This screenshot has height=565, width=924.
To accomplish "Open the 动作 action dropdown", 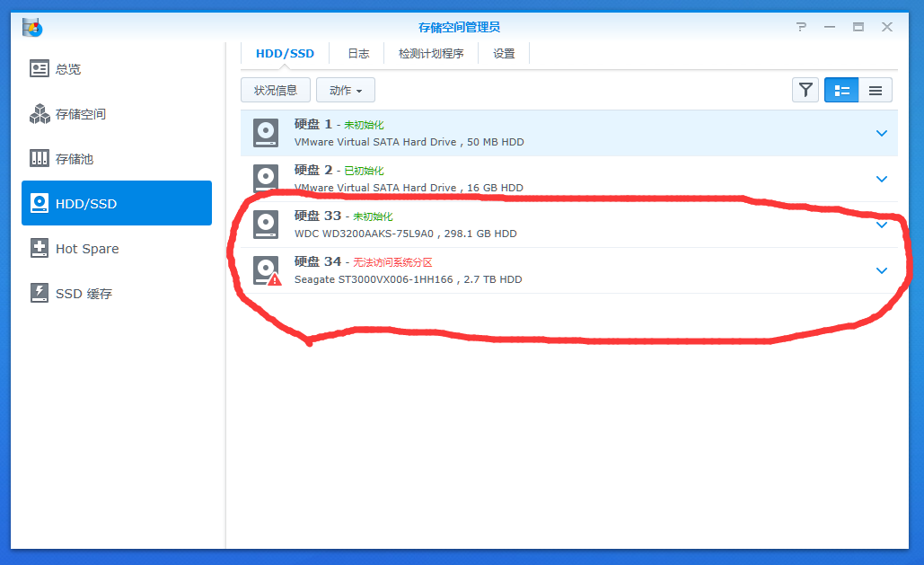I will (x=346, y=90).
